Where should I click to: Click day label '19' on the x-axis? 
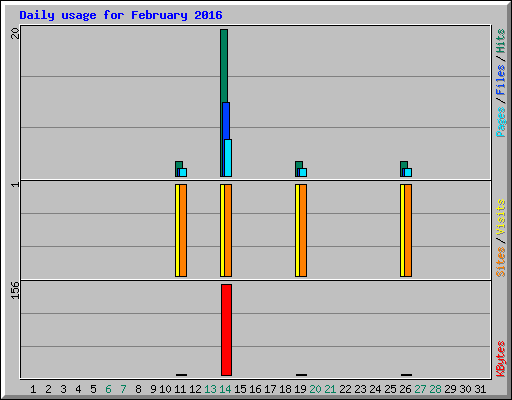click(300, 389)
